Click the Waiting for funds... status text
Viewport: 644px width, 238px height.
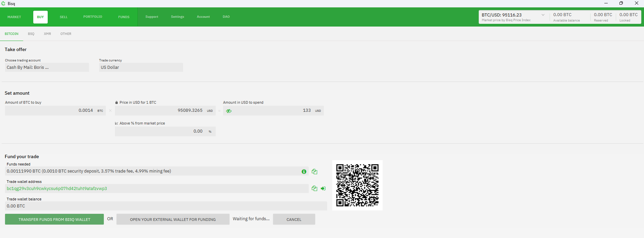[251, 219]
